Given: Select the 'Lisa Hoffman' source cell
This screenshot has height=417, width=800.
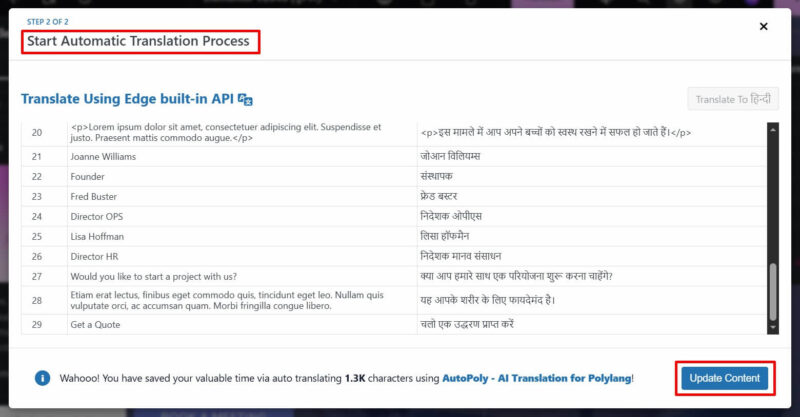Looking at the screenshot, I should 242,236.
